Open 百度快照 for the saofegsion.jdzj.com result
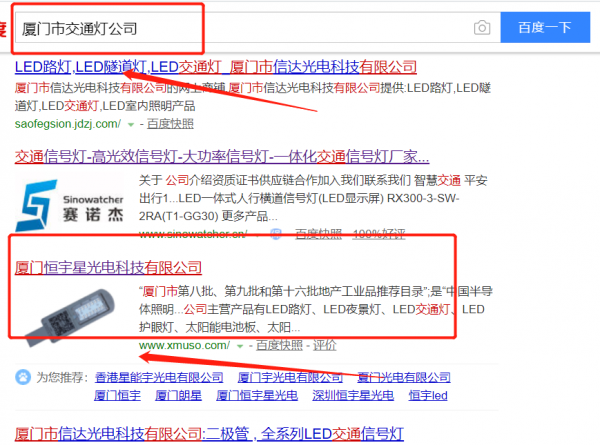This screenshot has width=600, height=445. click(166, 124)
